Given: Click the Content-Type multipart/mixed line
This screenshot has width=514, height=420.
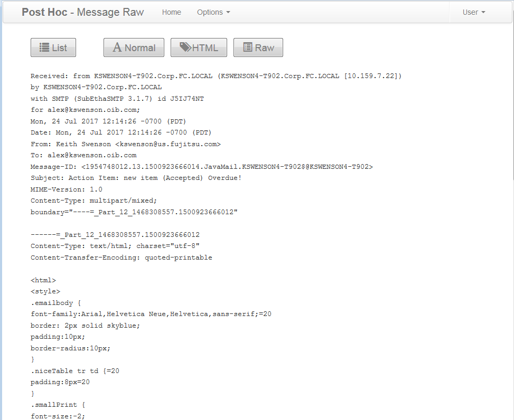Looking at the screenshot, I should [94, 201].
